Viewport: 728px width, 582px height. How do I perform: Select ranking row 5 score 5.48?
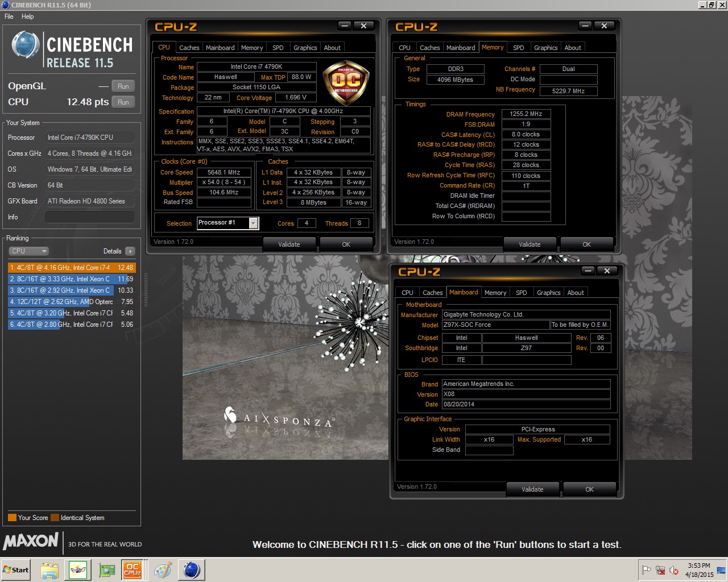pos(72,313)
